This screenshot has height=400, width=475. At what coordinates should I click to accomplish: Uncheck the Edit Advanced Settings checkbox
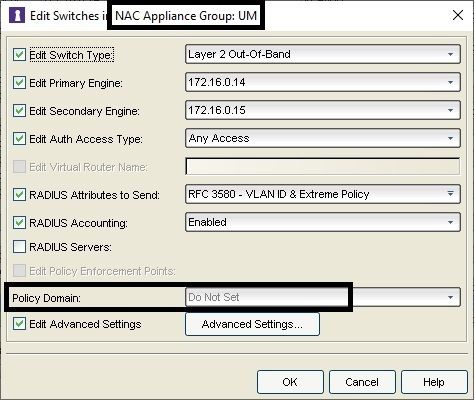coord(19,324)
